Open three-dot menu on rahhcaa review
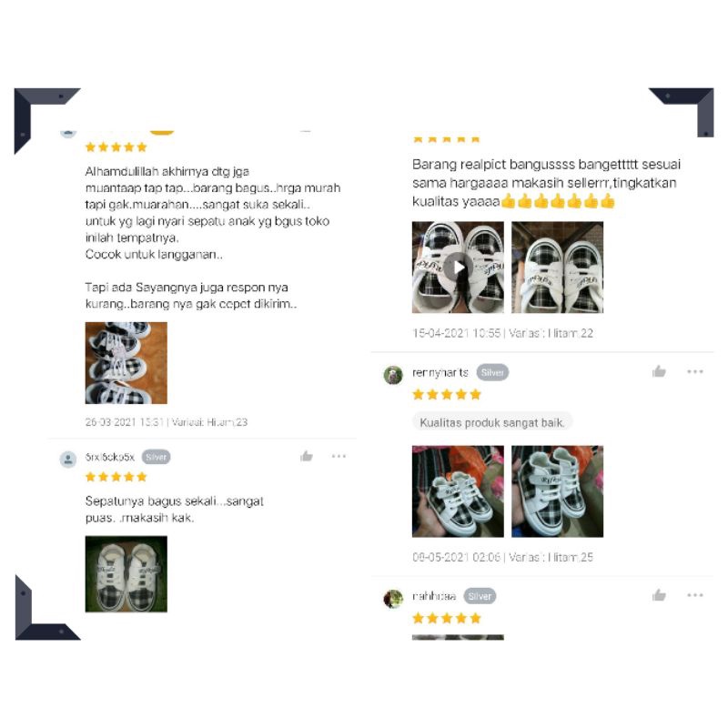The image size is (728, 728). tap(695, 595)
